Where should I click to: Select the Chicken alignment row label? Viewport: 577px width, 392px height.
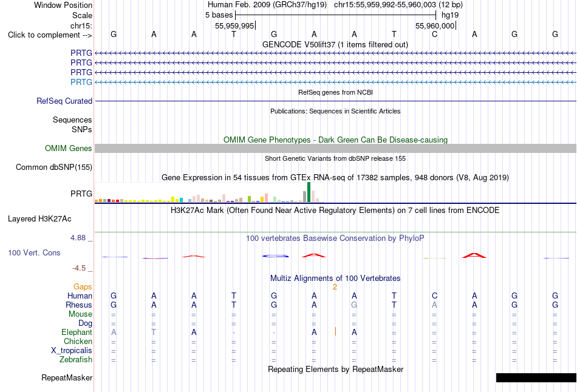tap(78, 341)
